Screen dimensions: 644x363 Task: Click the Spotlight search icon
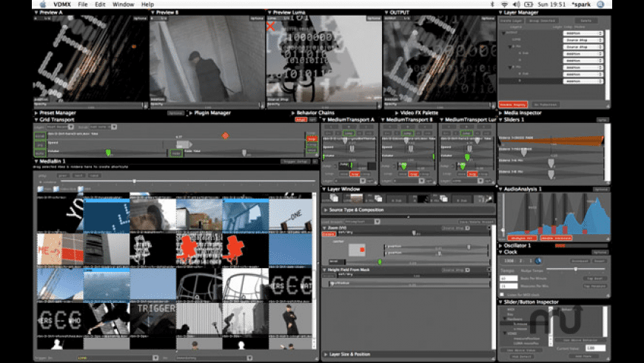(x=600, y=4)
